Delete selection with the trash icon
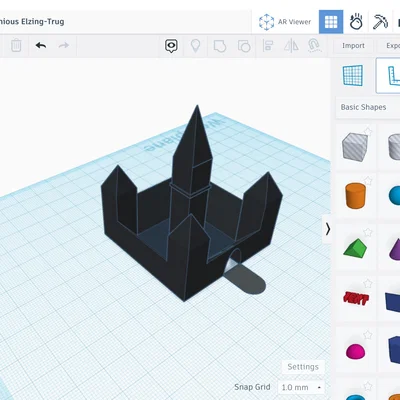 coord(16,46)
